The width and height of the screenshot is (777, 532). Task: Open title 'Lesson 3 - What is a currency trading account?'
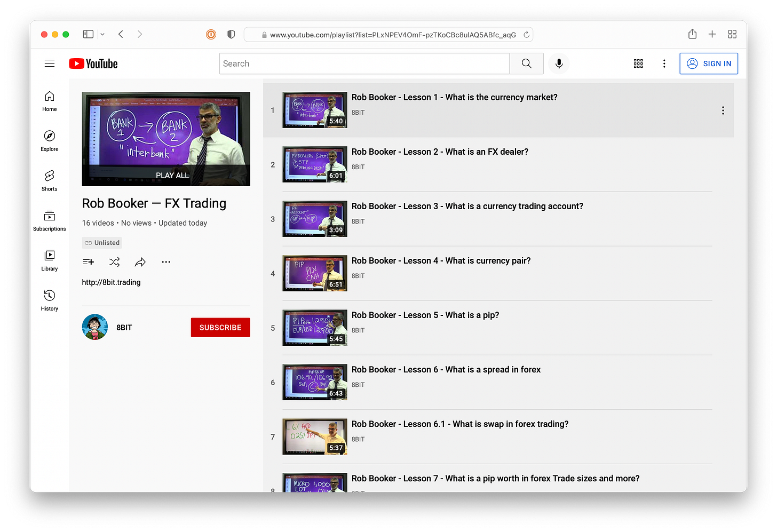click(x=467, y=206)
